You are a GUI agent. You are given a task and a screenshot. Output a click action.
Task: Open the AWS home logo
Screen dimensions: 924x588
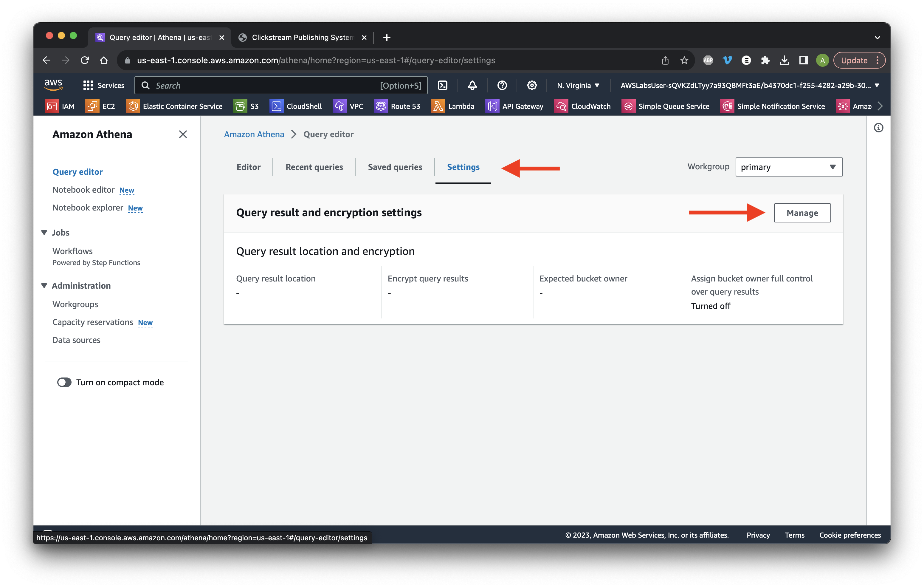pyautogui.click(x=53, y=85)
